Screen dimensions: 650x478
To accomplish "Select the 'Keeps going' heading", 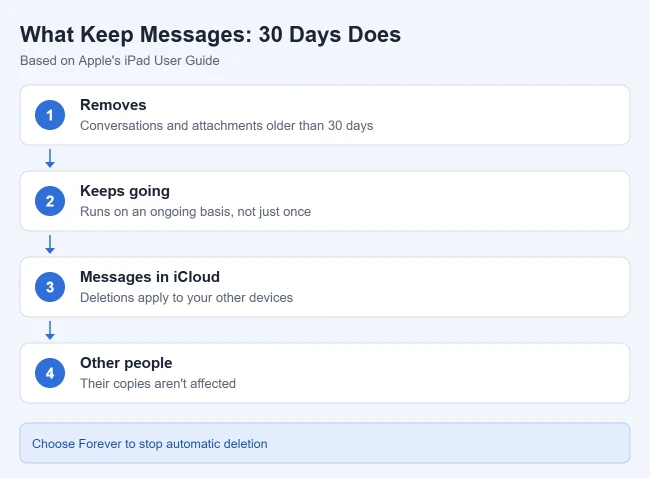I will tap(125, 191).
